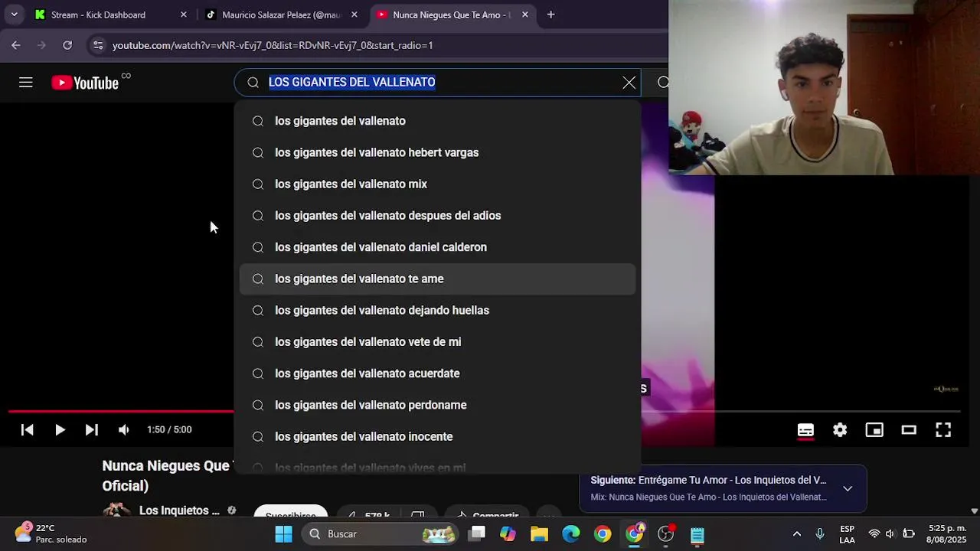
Task: Go to the YouTube home logo
Action: pyautogui.click(x=85, y=83)
